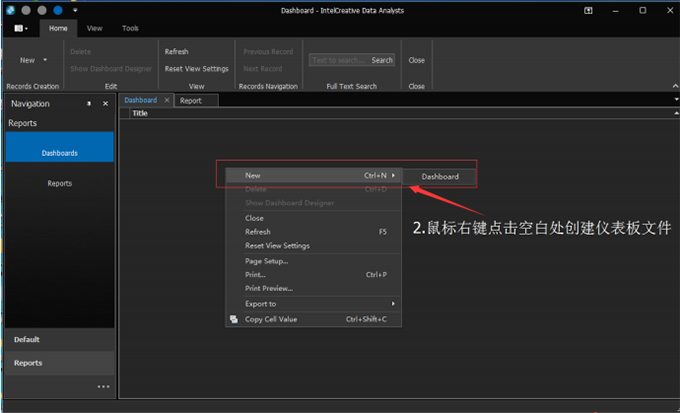680x413 pixels.
Task: Expand the Export to submenu
Action: 393,303
